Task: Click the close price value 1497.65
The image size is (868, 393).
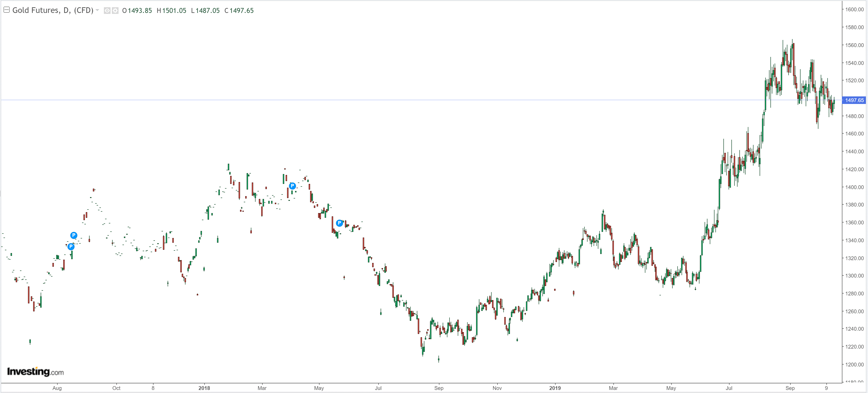Action: tap(241, 10)
